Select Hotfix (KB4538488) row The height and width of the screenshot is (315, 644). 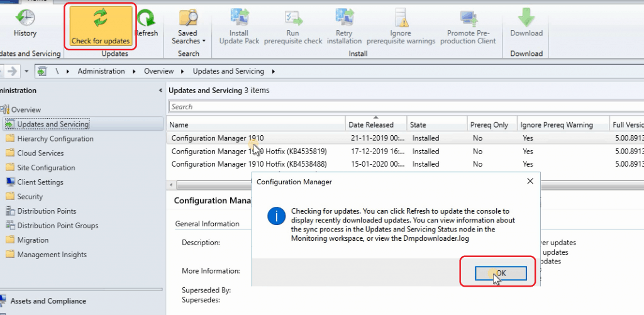pyautogui.click(x=405, y=164)
